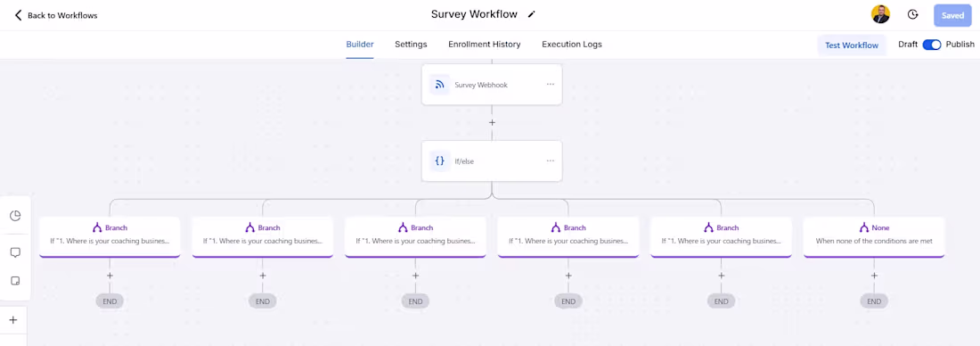Select the If/else curly braces icon

pos(439,161)
